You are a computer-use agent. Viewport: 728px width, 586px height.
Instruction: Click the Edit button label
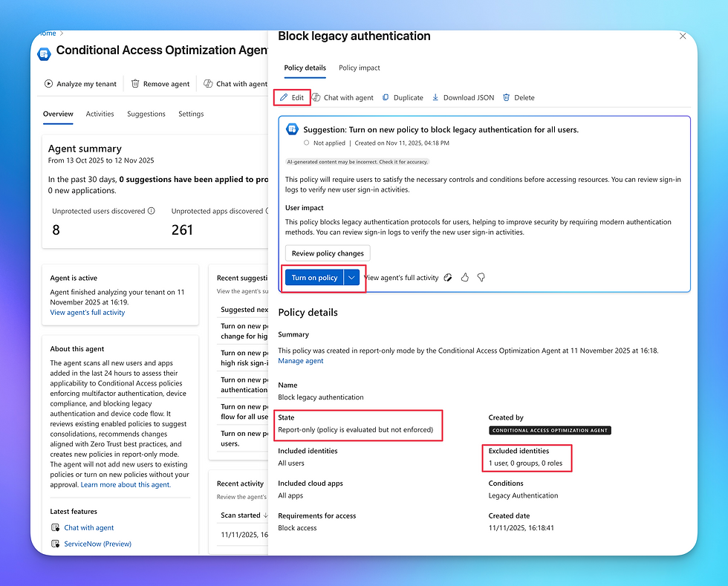298,97
